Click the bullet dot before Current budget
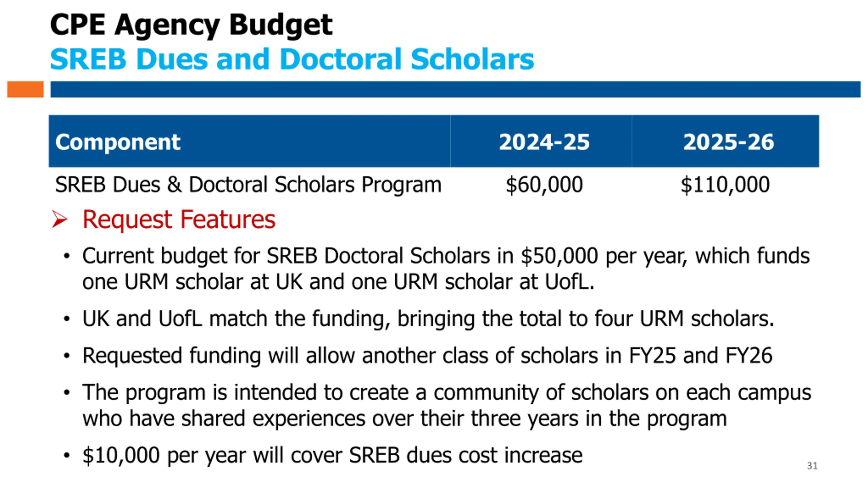This screenshot has height=488, width=868. (x=66, y=256)
